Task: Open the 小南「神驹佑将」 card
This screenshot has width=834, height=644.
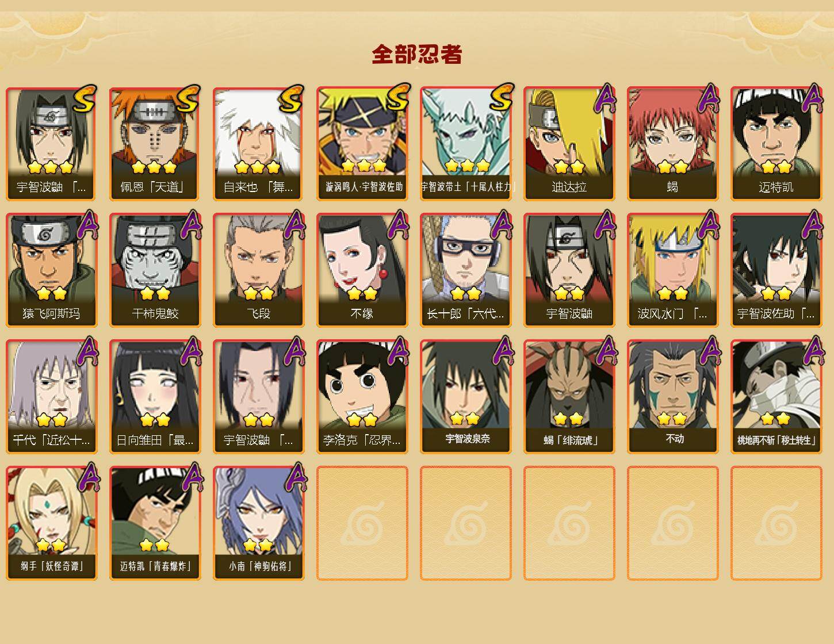Action: [259, 523]
